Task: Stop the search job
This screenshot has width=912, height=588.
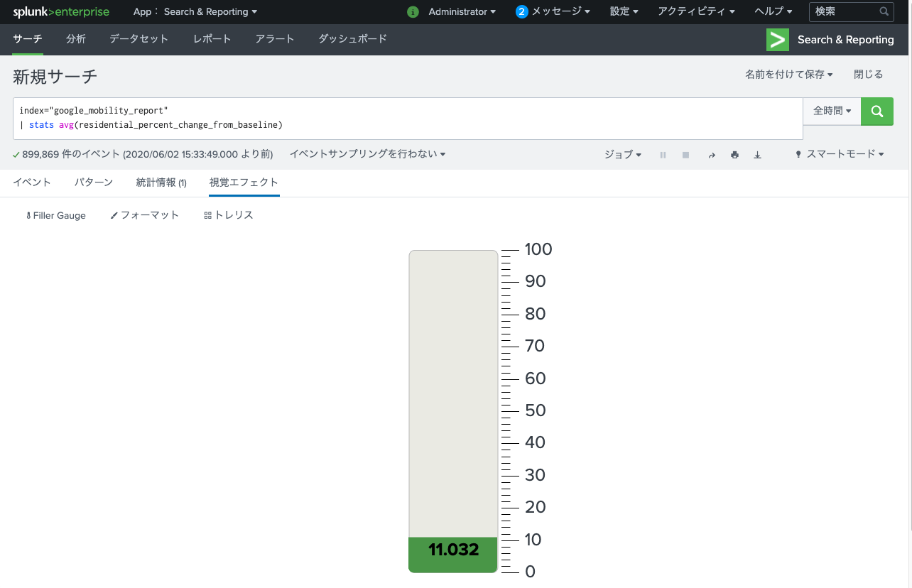Action: click(x=685, y=155)
